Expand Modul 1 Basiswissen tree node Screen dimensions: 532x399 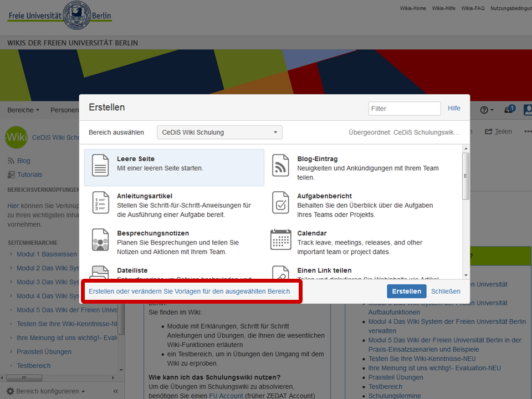pyautogui.click(x=11, y=254)
